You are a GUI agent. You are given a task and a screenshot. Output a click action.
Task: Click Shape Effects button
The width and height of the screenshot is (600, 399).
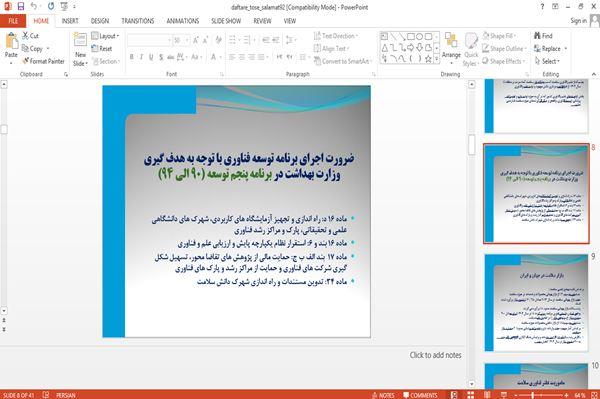tap(504, 61)
